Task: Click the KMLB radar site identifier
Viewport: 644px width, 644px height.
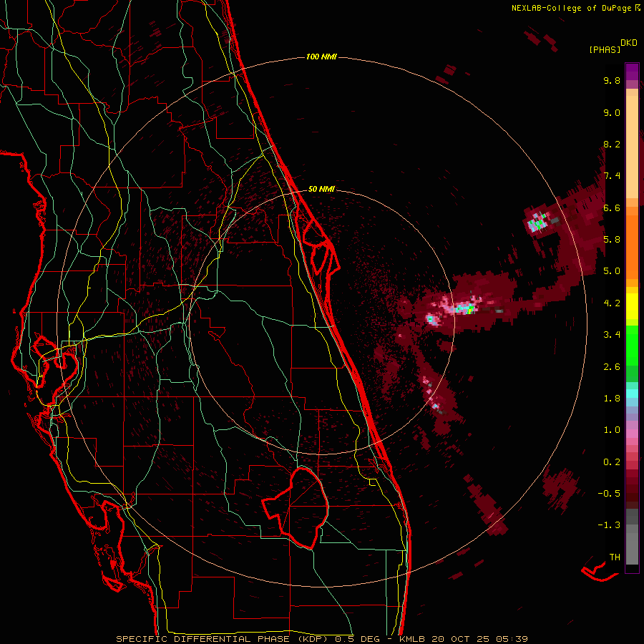Action: (412, 639)
